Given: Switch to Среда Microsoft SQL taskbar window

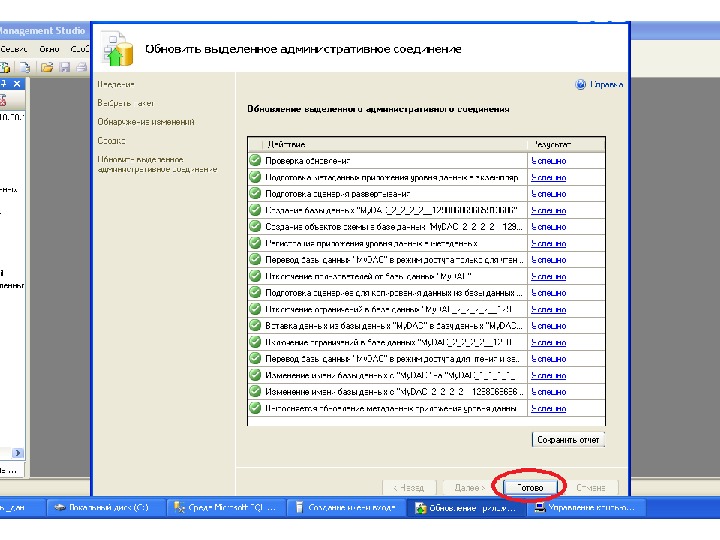Looking at the screenshot, I should [x=226, y=508].
